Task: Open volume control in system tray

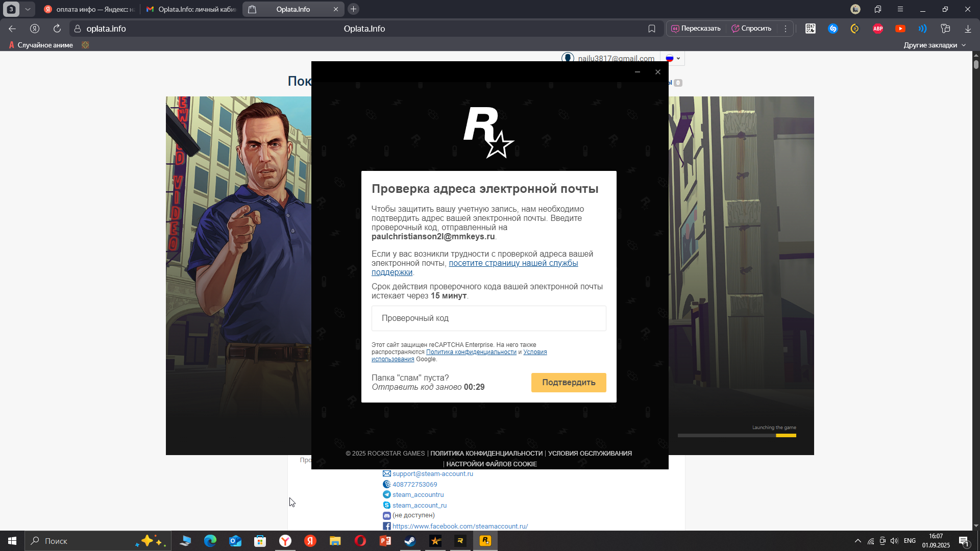Action: [894, 541]
